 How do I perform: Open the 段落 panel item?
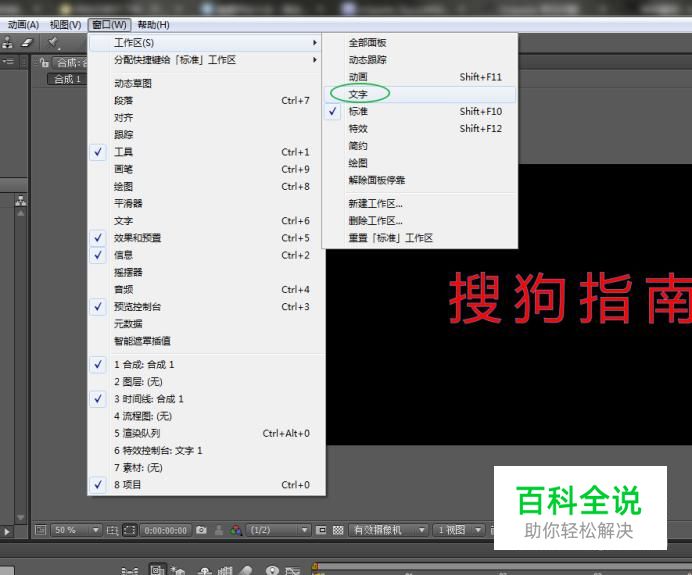coord(207,101)
